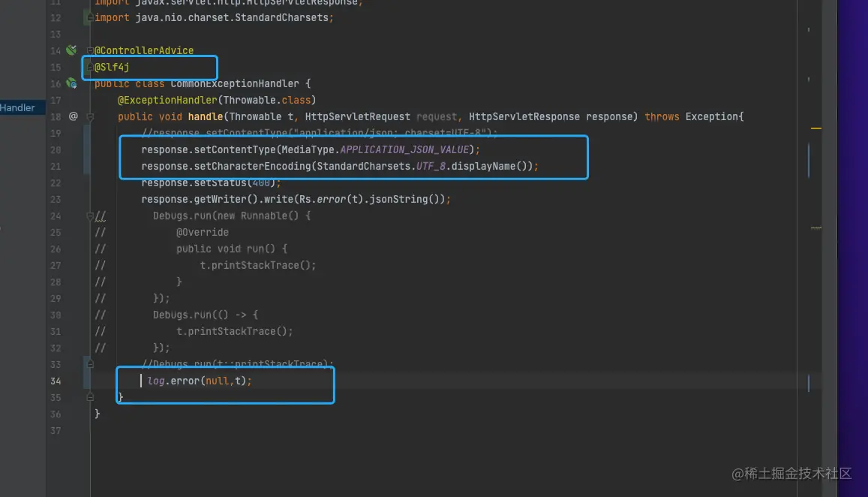Viewport: 868px width, 497px height.
Task: Click line number 34 in the gutter
Action: [x=56, y=381]
